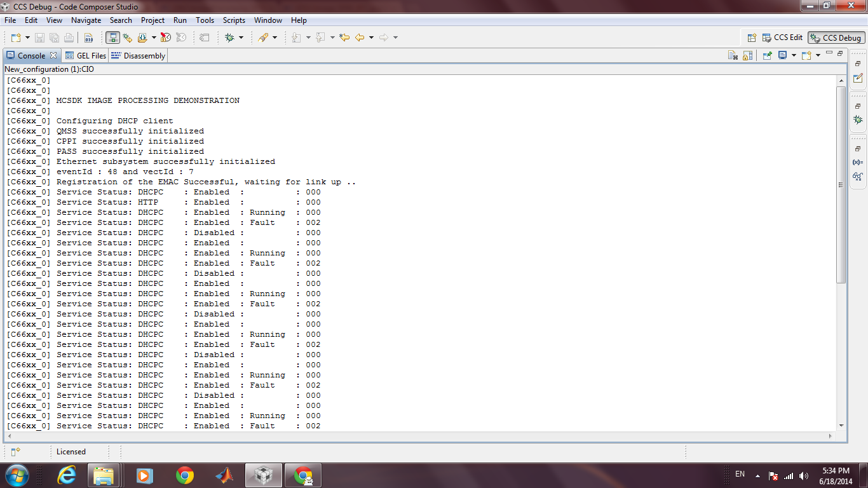Open the Project menu
868x488 pixels.
pyautogui.click(x=153, y=20)
